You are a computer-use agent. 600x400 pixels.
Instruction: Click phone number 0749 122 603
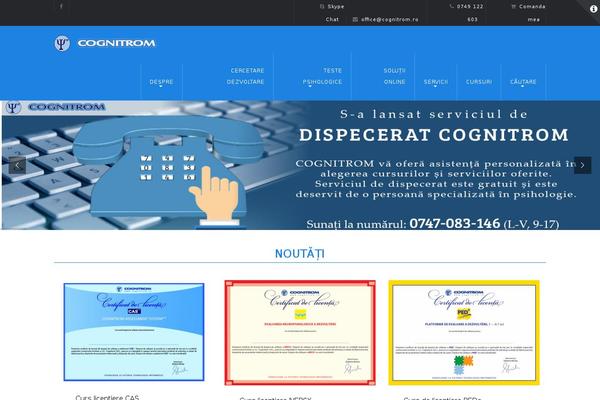pyautogui.click(x=466, y=13)
